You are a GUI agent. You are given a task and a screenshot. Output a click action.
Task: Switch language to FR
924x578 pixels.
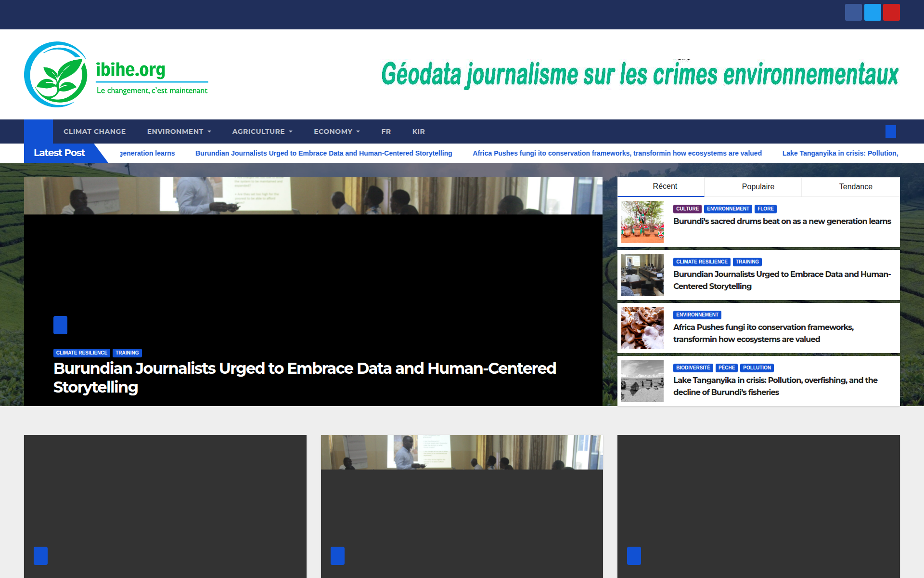tap(386, 131)
